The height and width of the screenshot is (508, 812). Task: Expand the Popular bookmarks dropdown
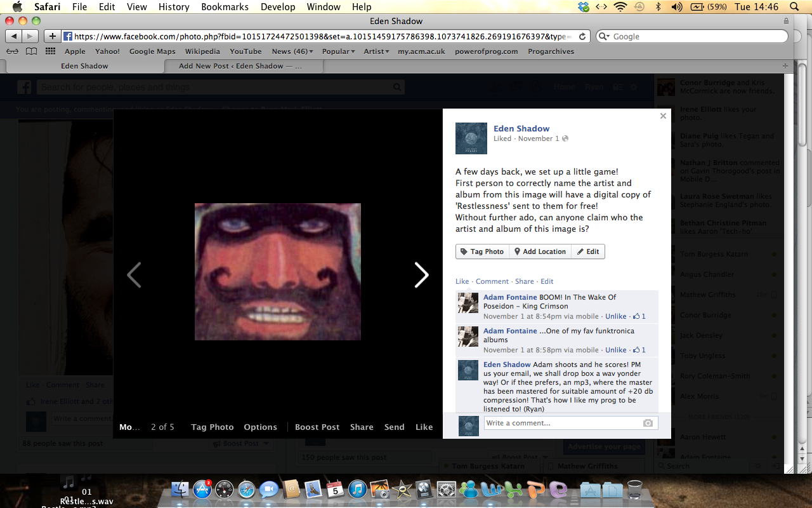[x=338, y=51]
